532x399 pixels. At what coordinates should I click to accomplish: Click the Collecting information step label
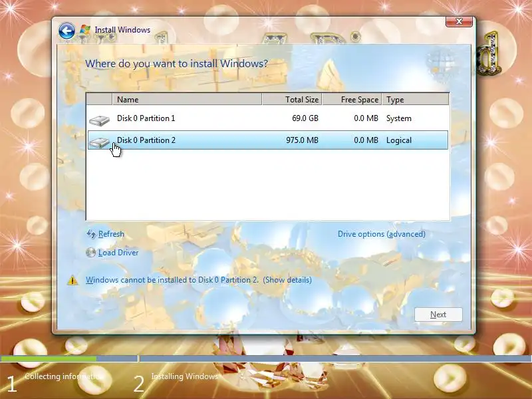[63, 376]
